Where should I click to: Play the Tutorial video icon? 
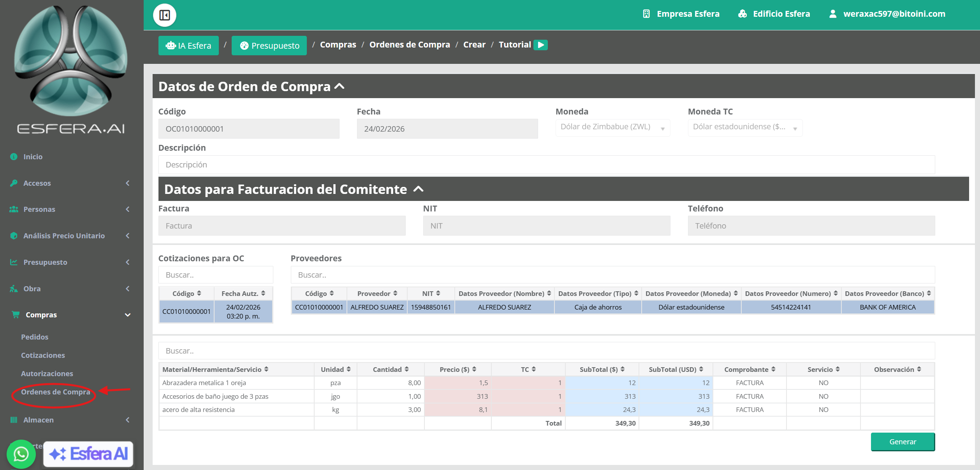[x=540, y=45]
